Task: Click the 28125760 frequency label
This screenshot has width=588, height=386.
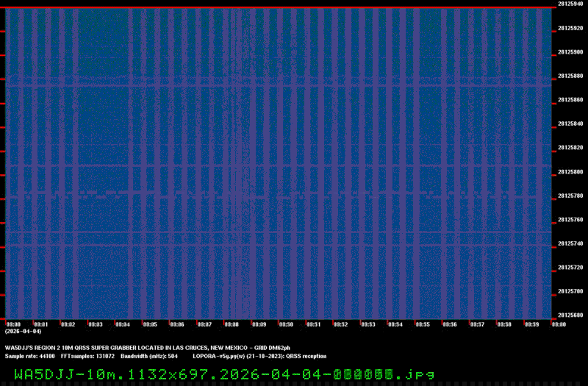Action: (x=570, y=220)
